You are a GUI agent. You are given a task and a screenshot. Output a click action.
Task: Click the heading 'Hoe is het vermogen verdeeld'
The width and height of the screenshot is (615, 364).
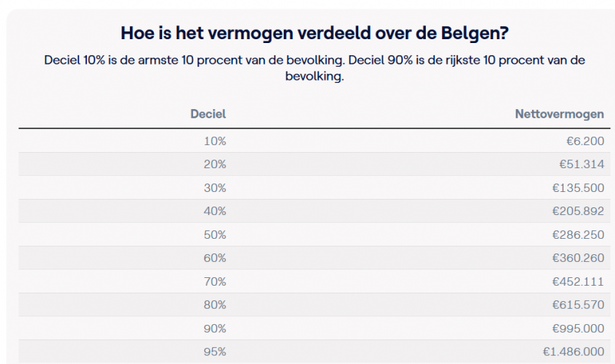[314, 33]
